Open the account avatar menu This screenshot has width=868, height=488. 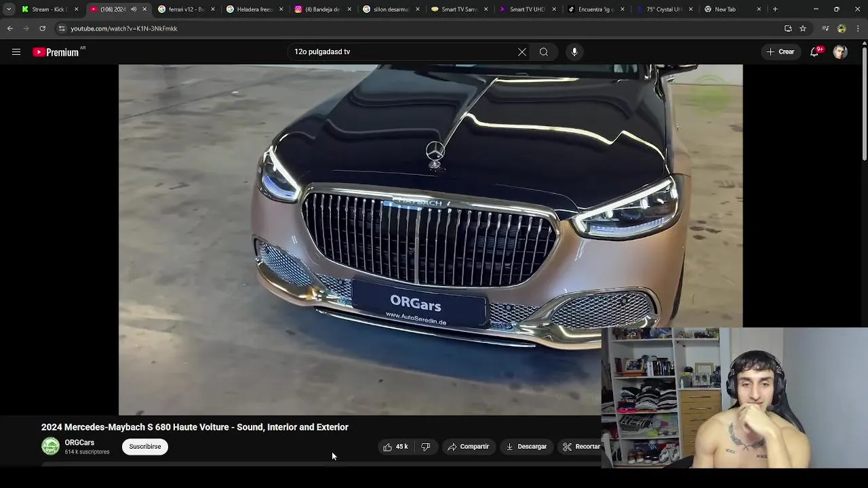pos(840,52)
